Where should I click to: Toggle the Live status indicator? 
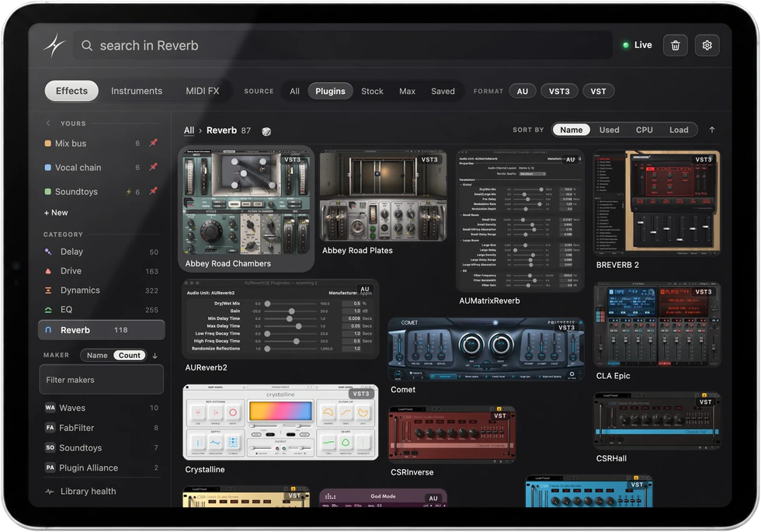tap(638, 45)
